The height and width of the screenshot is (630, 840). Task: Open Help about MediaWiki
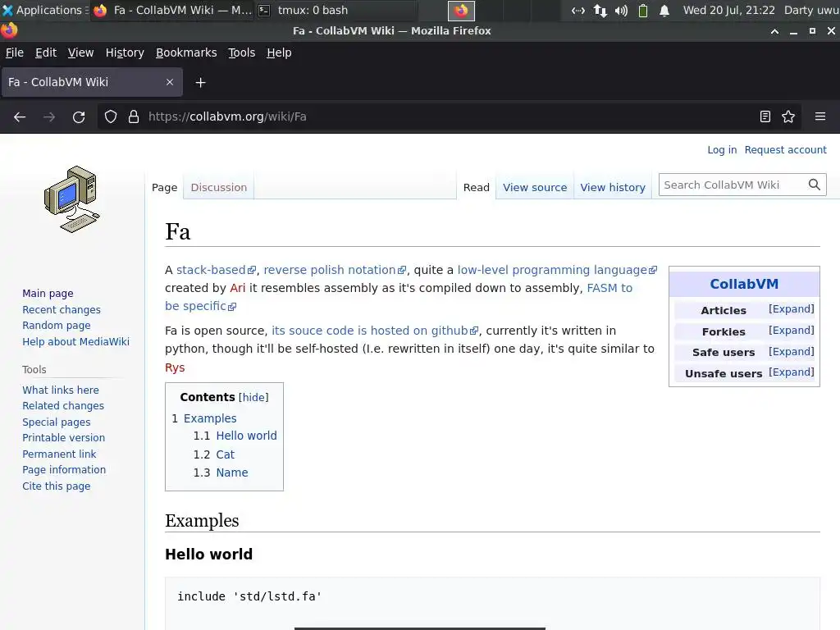pos(75,342)
